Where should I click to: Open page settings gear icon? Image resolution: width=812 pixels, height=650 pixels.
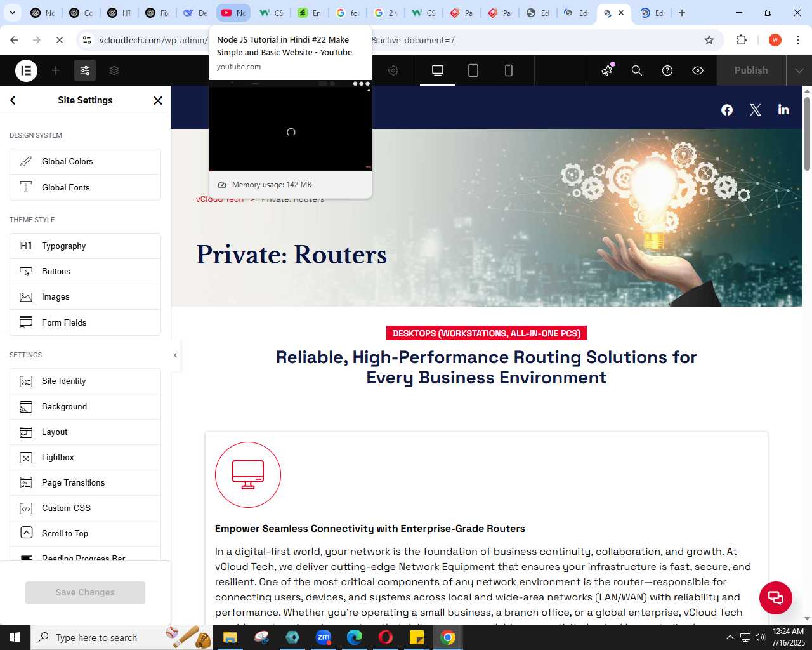pyautogui.click(x=393, y=70)
